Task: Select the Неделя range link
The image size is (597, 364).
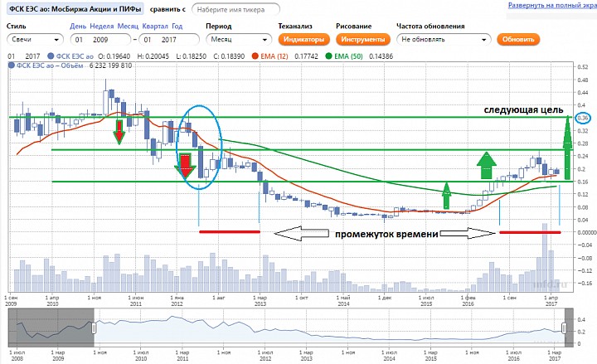Action: 102,27
